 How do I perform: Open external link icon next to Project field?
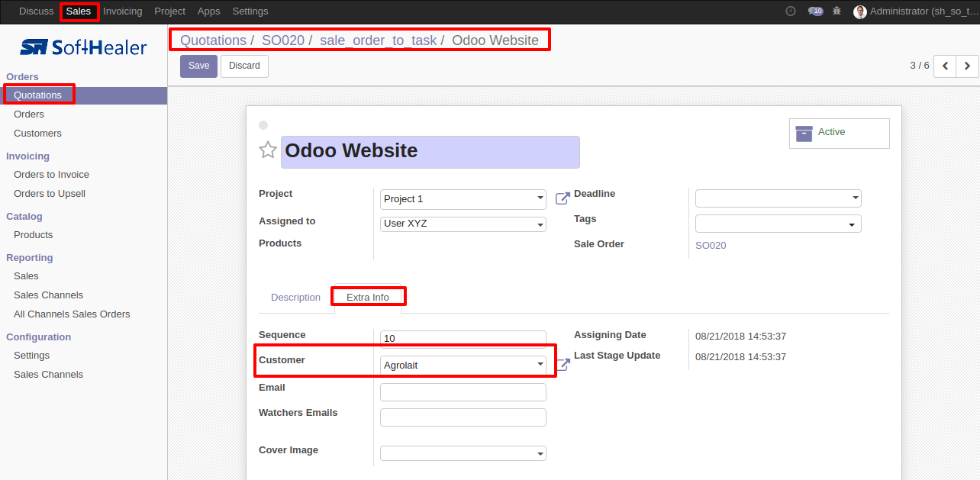tap(563, 198)
